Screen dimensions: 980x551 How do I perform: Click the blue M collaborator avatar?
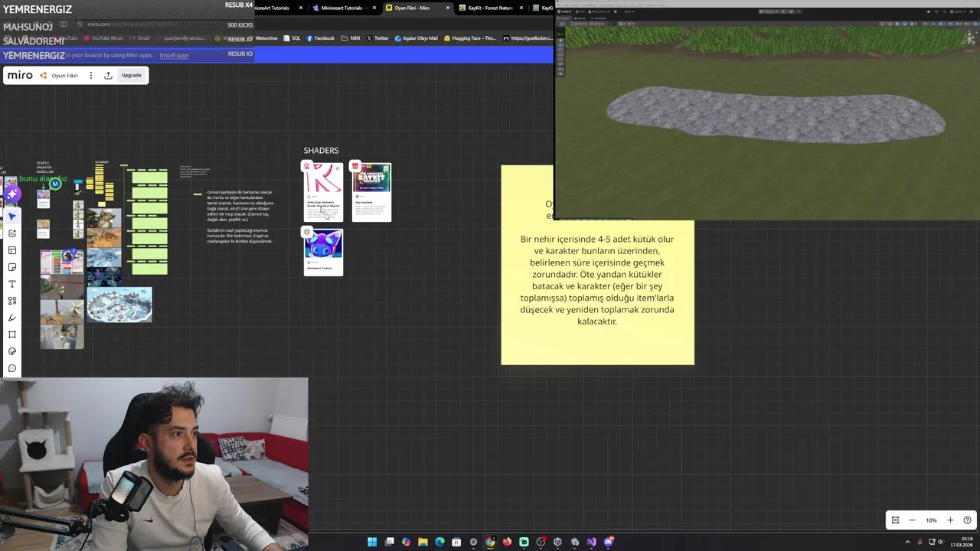tap(55, 184)
